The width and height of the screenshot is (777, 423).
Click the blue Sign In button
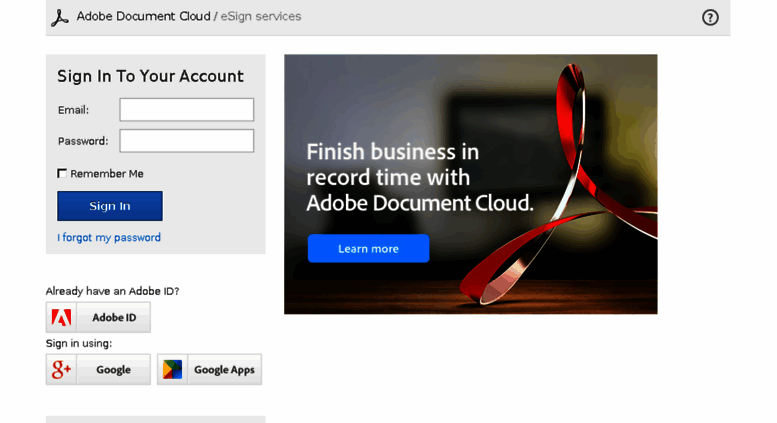(110, 206)
